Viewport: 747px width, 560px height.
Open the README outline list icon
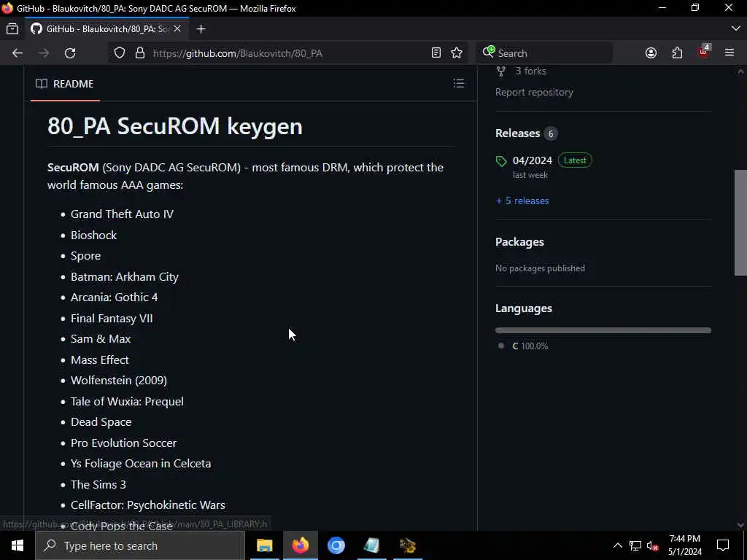pos(458,83)
